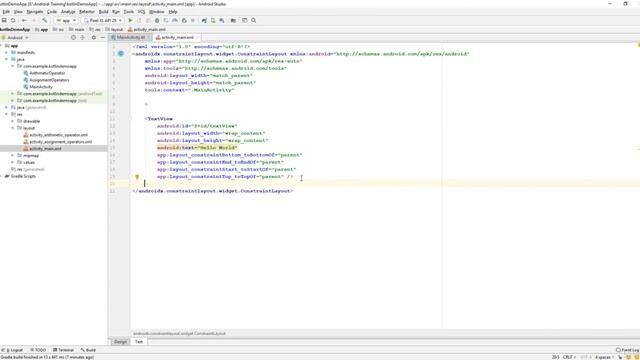This screenshot has width=640, height=360.
Task: Click the yellow lightbulb intention icon
Action: coord(137,177)
